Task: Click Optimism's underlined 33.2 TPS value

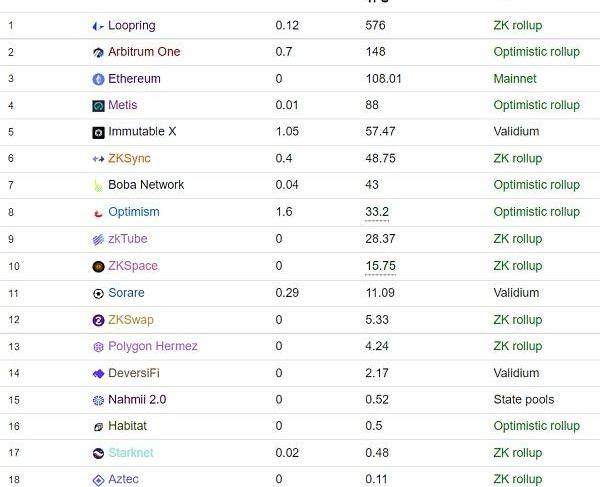Action: click(377, 212)
